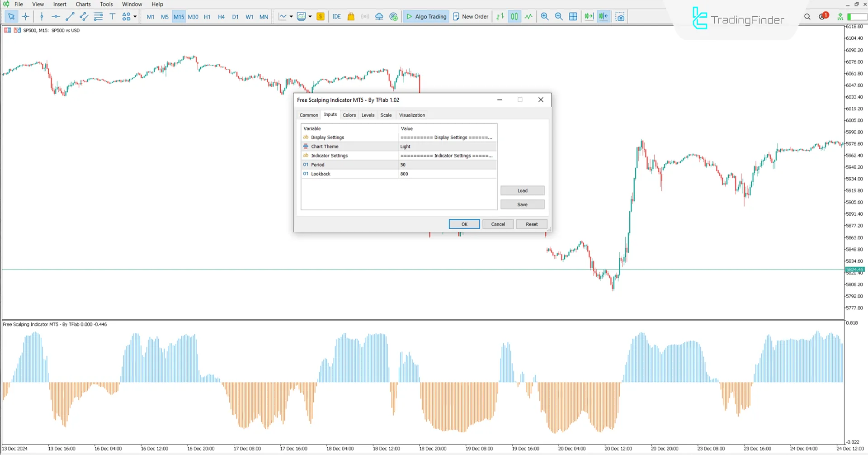Zoom in on the chart
This screenshot has height=455, width=868.
pos(544,16)
